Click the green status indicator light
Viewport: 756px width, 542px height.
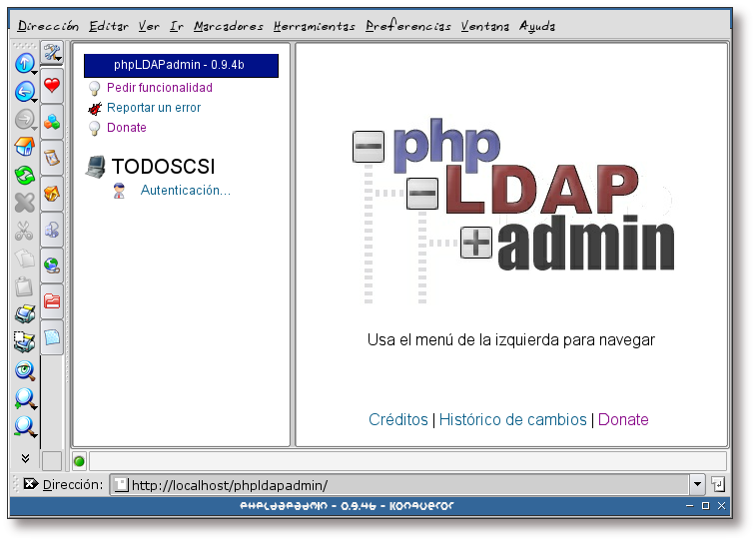click(x=80, y=461)
